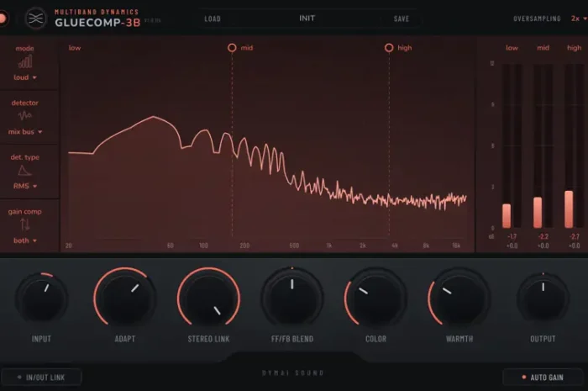Click the ADAPT knob
Viewport: 588px width, 391px height.
click(125, 298)
